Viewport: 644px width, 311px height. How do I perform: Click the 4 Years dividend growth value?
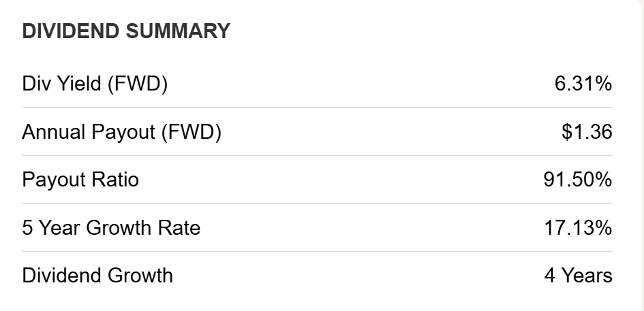[x=579, y=276]
